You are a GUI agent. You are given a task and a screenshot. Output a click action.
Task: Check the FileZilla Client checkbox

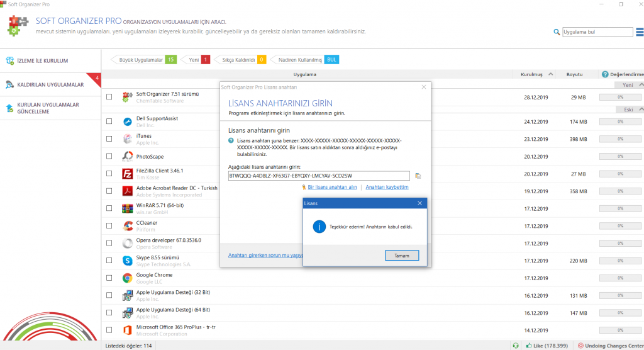[109, 173]
